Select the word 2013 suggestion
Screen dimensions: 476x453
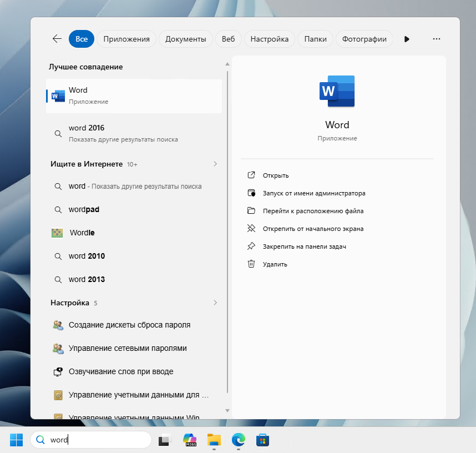pyautogui.click(x=134, y=280)
